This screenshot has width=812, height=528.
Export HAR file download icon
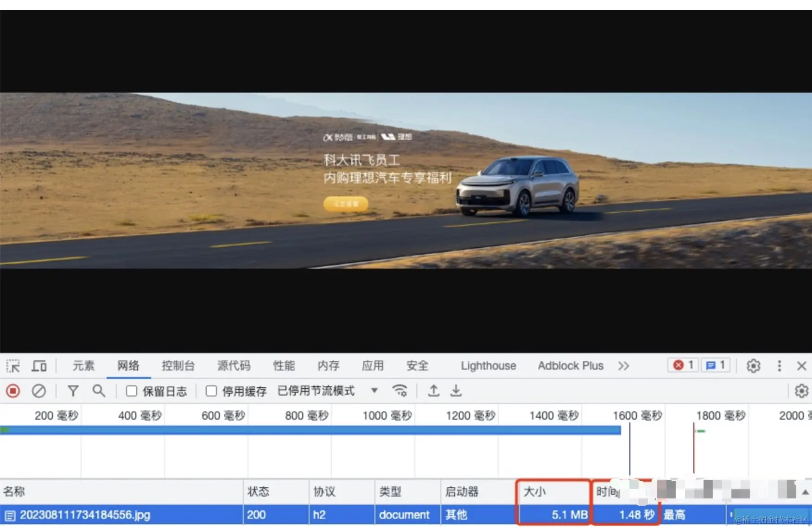click(x=456, y=391)
